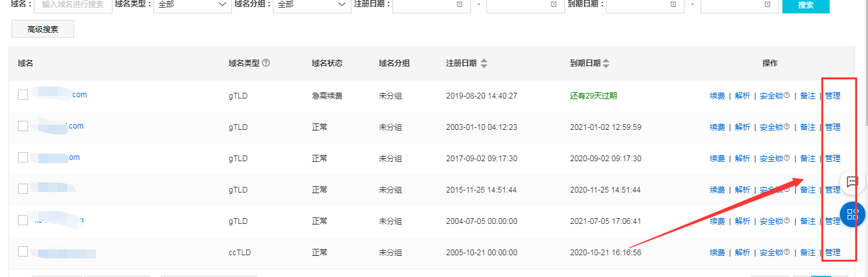Click help icon beside 域名类型 column header

pos(266,63)
